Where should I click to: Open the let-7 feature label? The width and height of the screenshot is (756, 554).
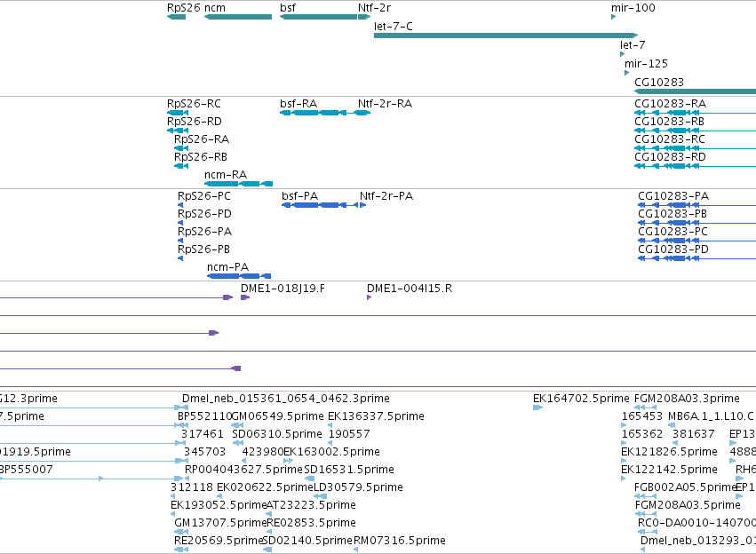tap(633, 44)
